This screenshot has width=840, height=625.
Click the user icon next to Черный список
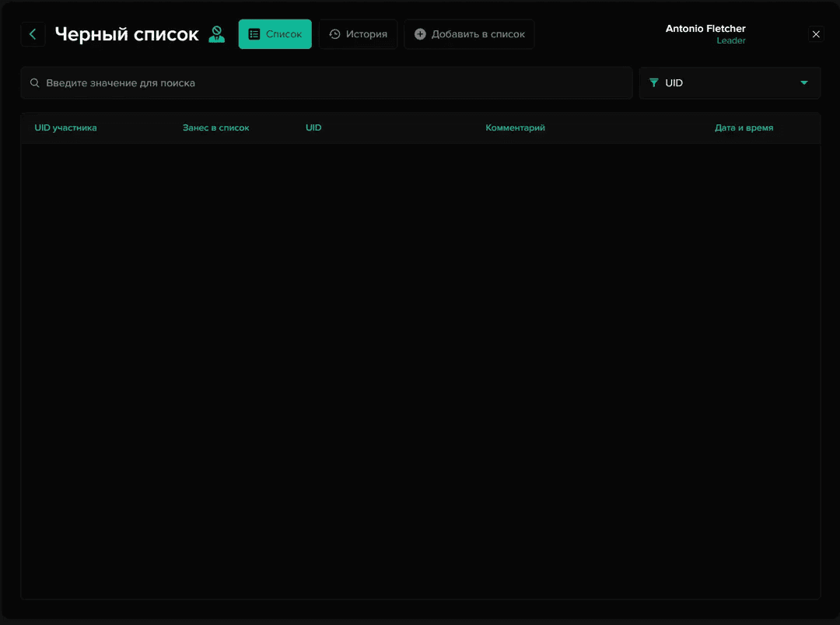coord(216,34)
